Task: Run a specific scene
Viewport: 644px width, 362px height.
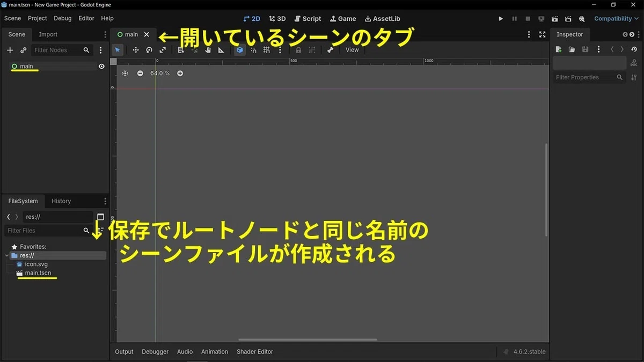Action: [x=568, y=19]
